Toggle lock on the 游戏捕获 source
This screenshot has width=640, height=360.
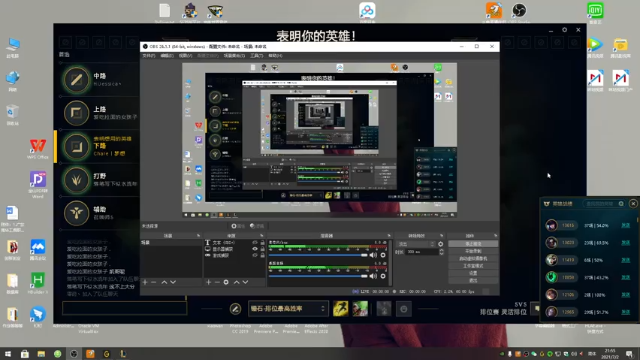pos(262,256)
